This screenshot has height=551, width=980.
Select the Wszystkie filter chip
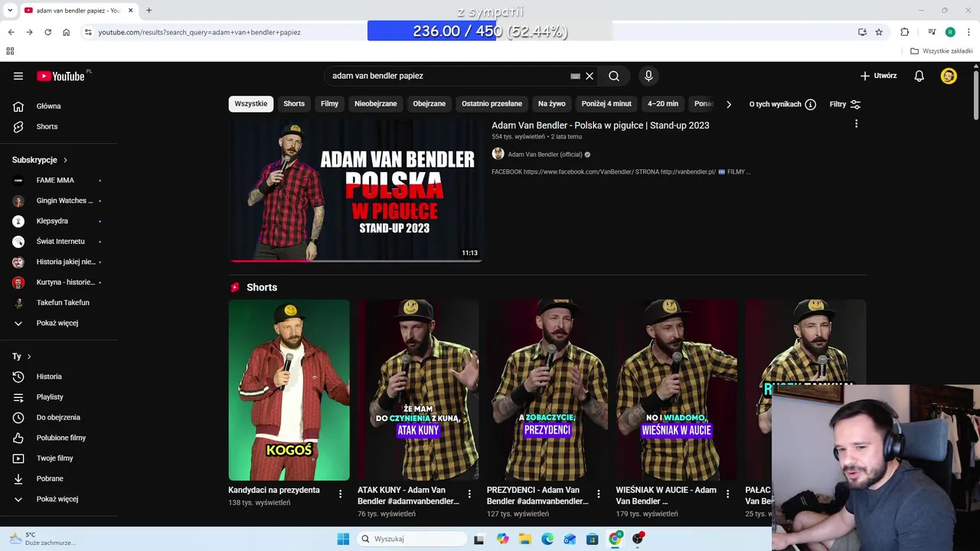pyautogui.click(x=251, y=104)
